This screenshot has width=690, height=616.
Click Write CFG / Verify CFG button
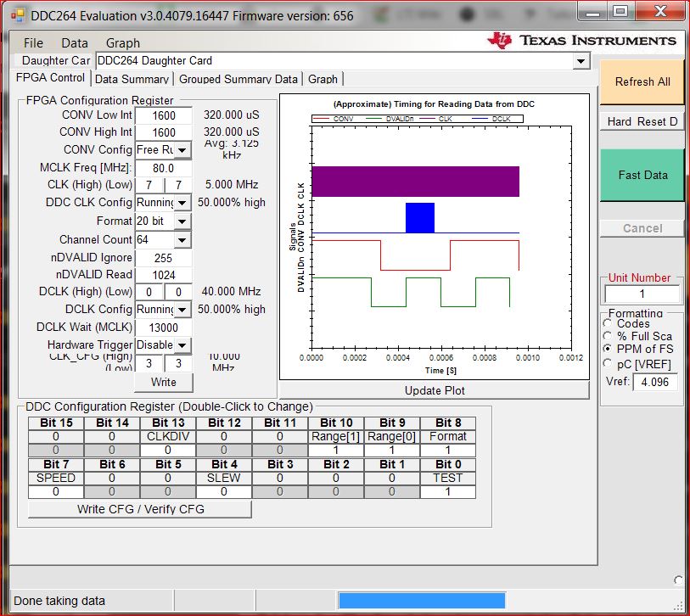(140, 509)
